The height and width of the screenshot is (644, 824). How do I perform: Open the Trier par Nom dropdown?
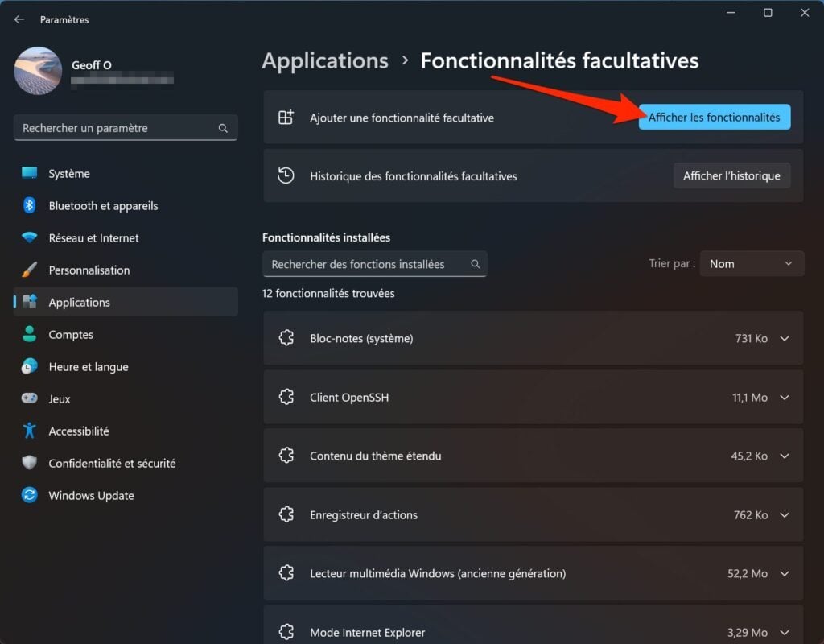click(752, 264)
